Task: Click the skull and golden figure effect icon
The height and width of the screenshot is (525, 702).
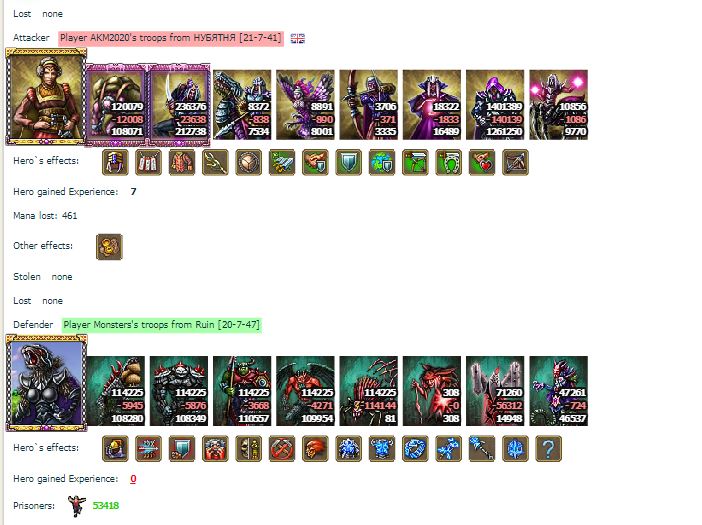Action: (248, 448)
